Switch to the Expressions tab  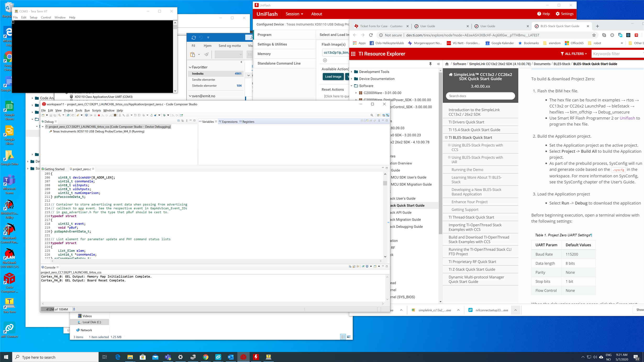[x=228, y=121]
